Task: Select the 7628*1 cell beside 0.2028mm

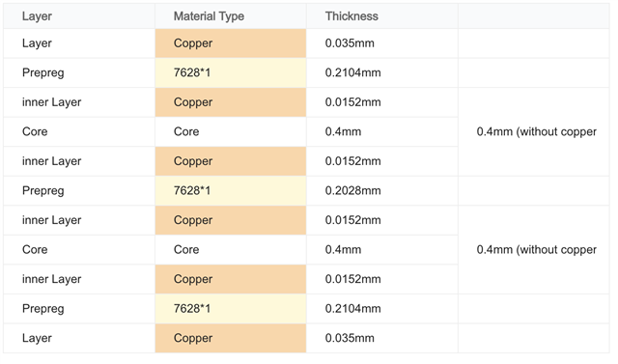Action: [231, 190]
